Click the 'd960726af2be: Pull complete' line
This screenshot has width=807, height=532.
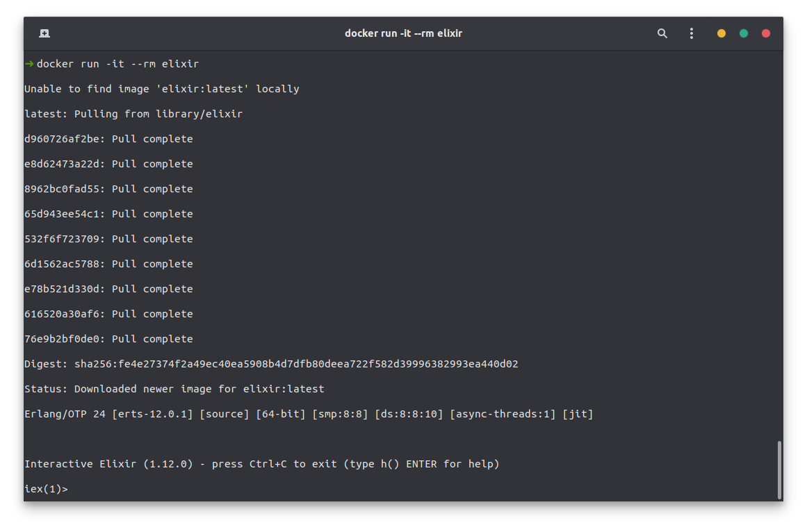tap(108, 139)
